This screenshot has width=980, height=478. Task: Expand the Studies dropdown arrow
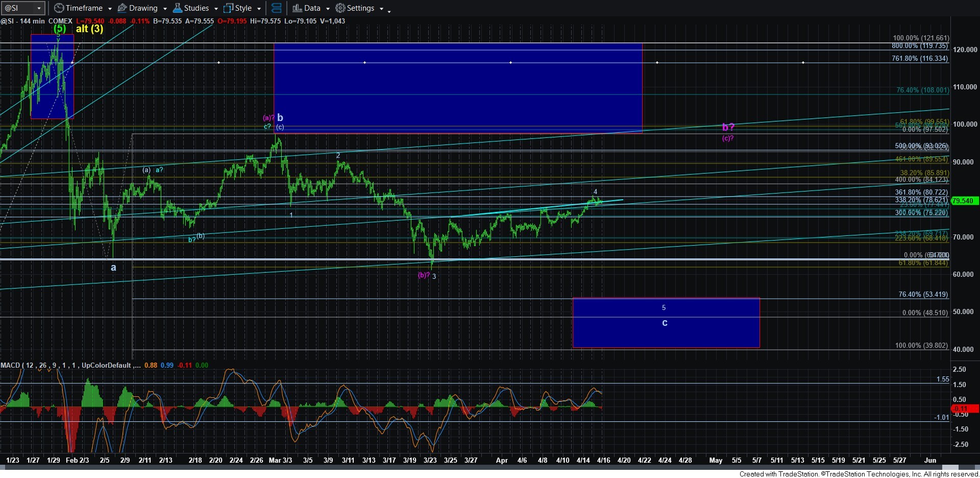(x=216, y=9)
